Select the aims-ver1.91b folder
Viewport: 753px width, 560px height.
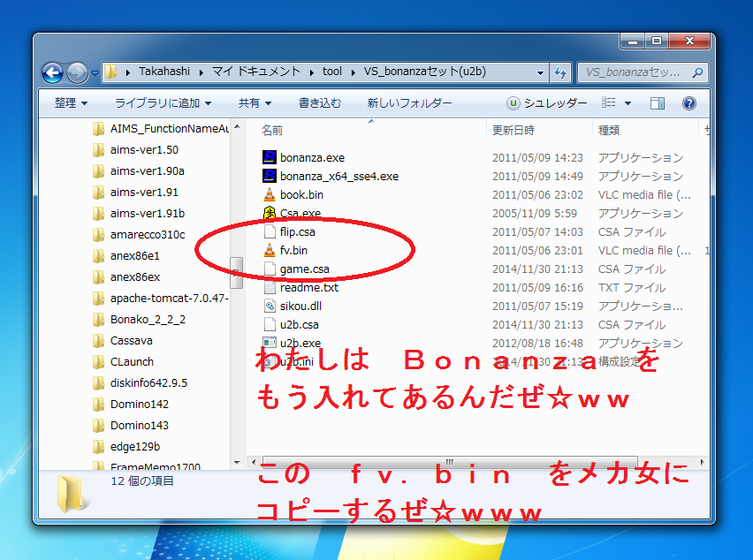coord(147,213)
